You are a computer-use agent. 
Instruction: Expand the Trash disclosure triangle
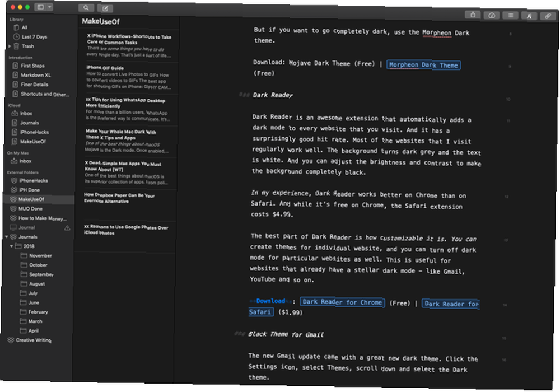(10, 46)
